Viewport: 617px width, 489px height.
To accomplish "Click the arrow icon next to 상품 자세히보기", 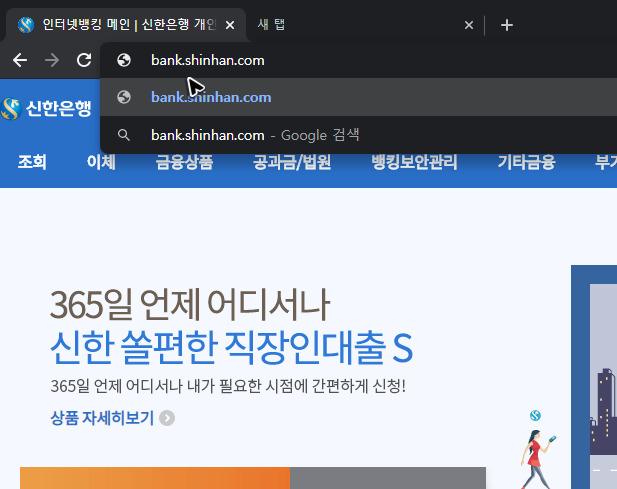I will (x=167, y=418).
